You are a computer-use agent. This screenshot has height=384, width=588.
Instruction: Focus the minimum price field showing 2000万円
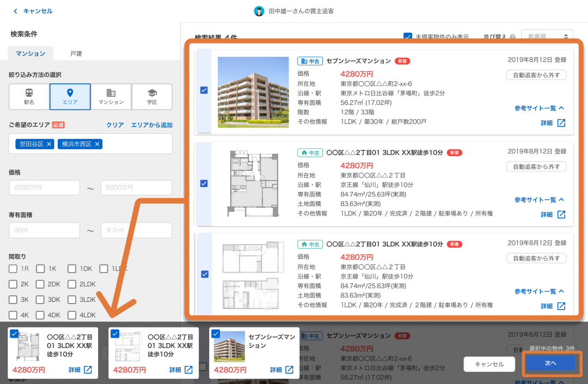point(45,188)
